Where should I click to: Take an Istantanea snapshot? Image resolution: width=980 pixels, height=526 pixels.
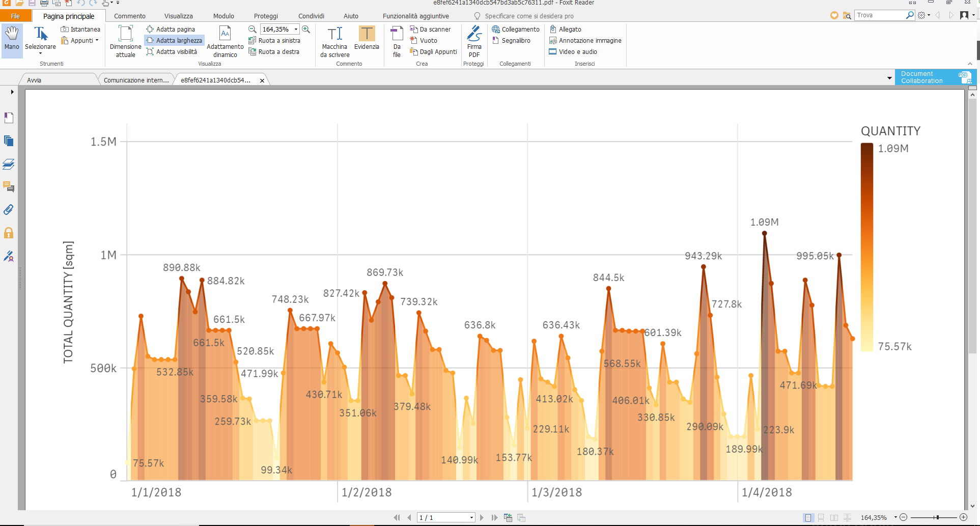(x=80, y=29)
